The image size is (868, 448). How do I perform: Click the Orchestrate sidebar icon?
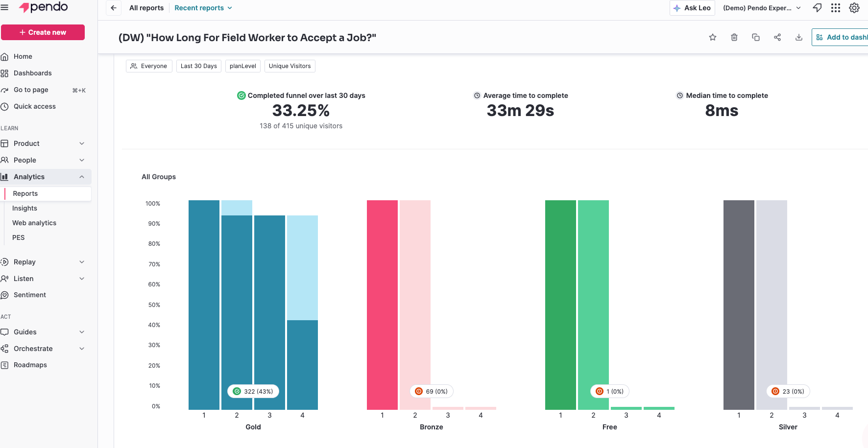click(x=5, y=349)
